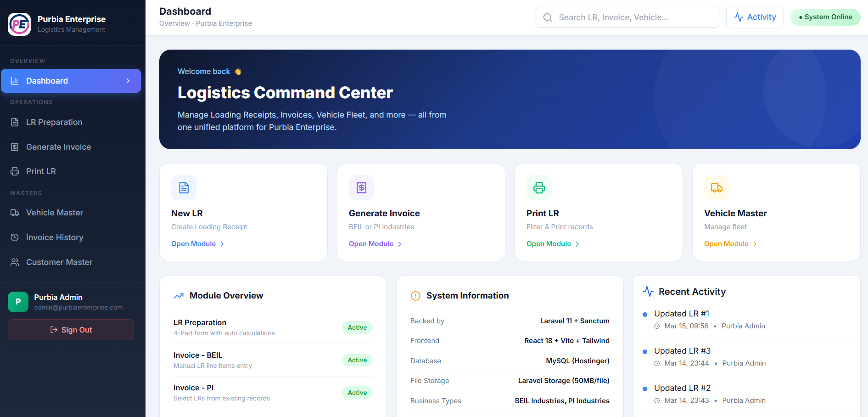Viewport: 868px width, 417px height.
Task: Click the Vehicle Master truck card icon
Action: 717,188
